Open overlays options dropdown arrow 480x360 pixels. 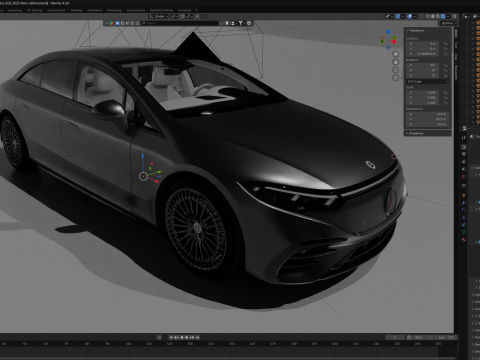415,16
